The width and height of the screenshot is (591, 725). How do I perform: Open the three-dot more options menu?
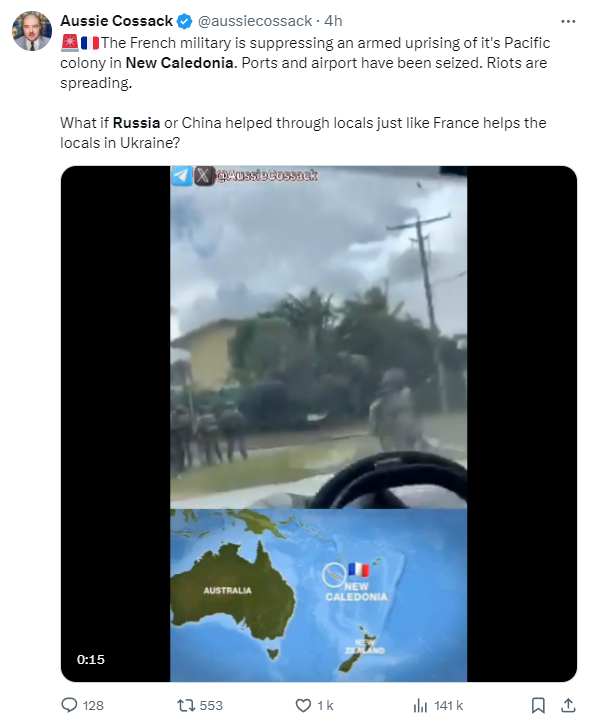pyautogui.click(x=568, y=21)
